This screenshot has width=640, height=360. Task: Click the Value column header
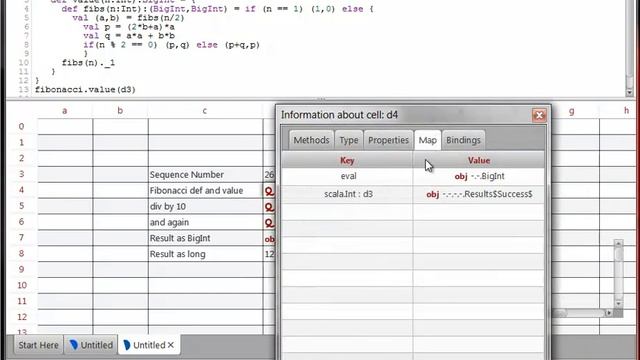pos(479,160)
